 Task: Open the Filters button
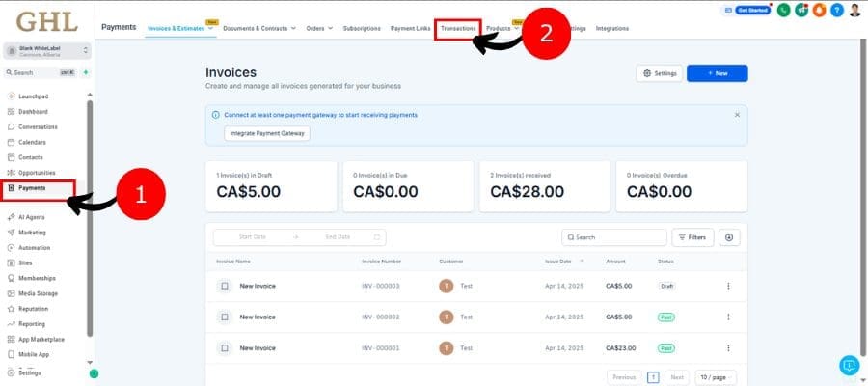(x=692, y=237)
